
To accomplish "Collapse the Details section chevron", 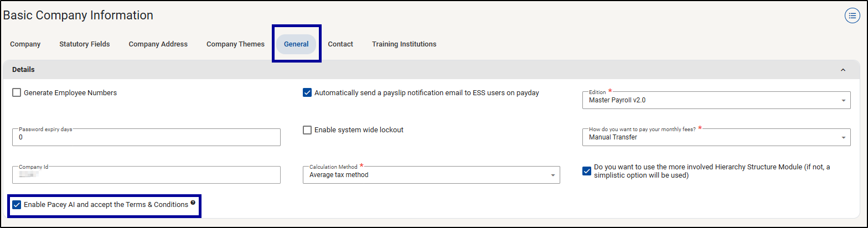I will (x=843, y=70).
